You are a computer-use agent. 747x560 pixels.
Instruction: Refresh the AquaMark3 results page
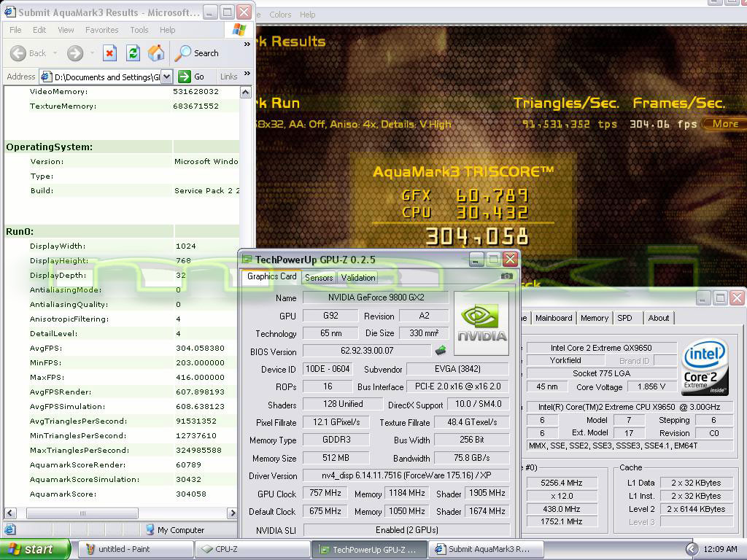point(133,52)
